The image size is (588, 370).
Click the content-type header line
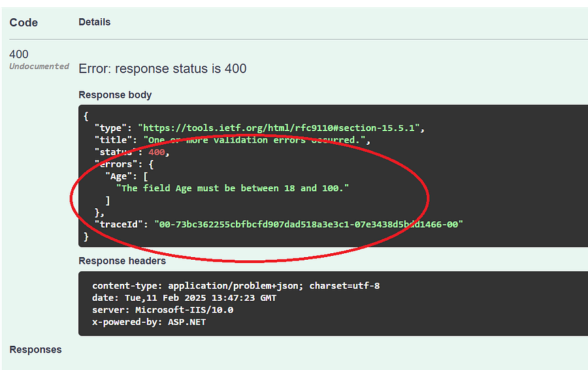tap(236, 286)
